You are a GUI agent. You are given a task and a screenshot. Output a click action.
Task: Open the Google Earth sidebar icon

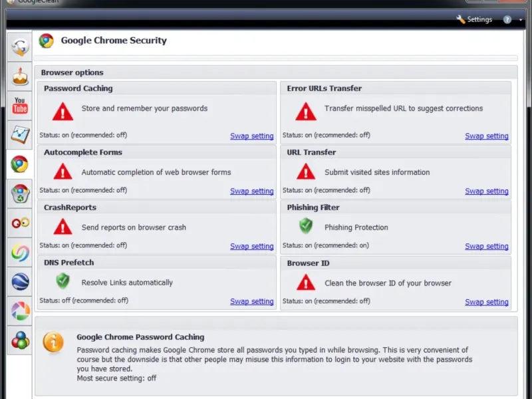click(x=20, y=281)
